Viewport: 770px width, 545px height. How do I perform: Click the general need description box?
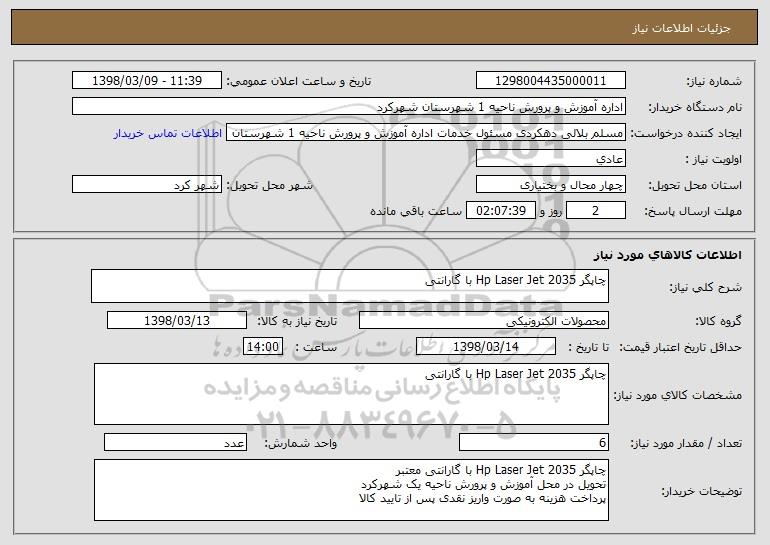pos(350,286)
